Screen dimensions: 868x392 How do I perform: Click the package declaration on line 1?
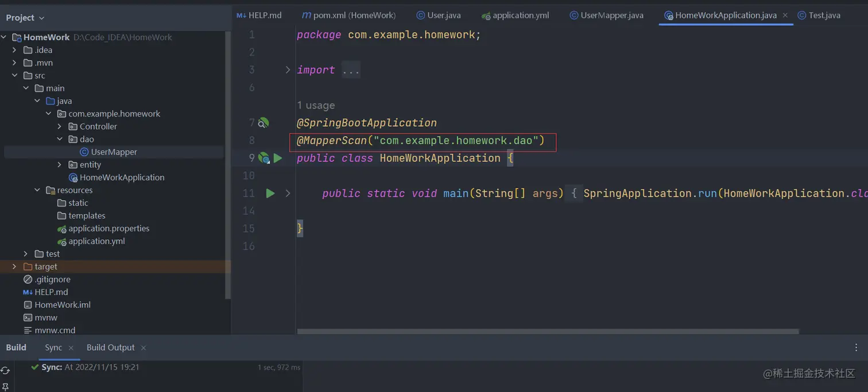coord(389,35)
